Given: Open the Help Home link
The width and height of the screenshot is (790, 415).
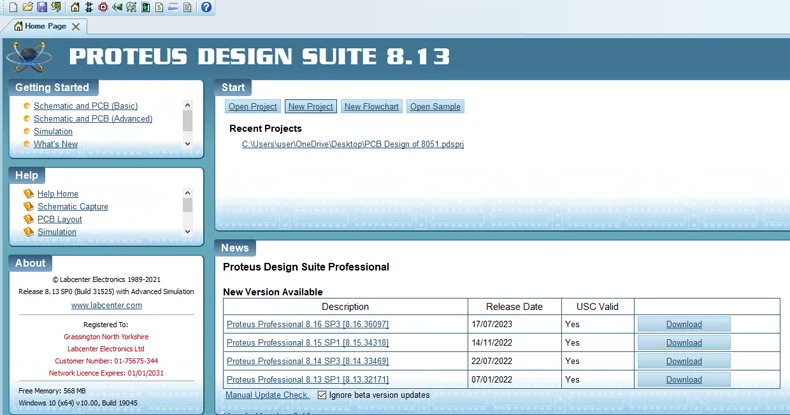Looking at the screenshot, I should [57, 194].
